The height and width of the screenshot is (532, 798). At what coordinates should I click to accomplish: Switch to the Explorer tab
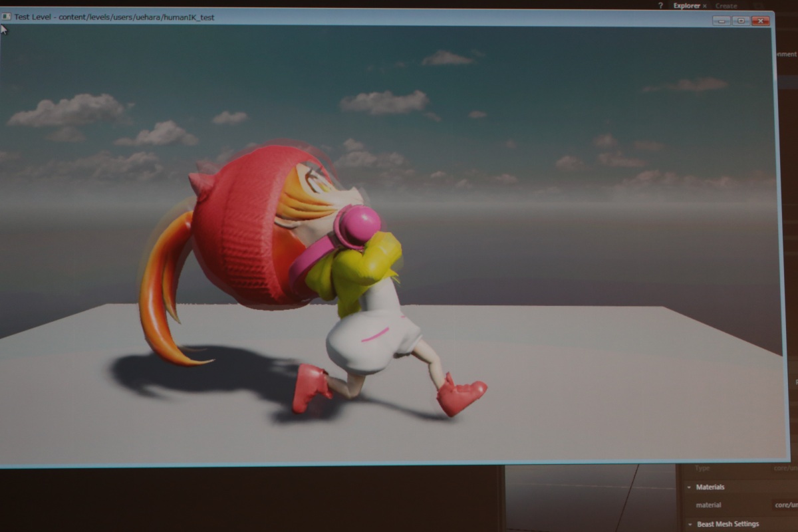pyautogui.click(x=686, y=6)
